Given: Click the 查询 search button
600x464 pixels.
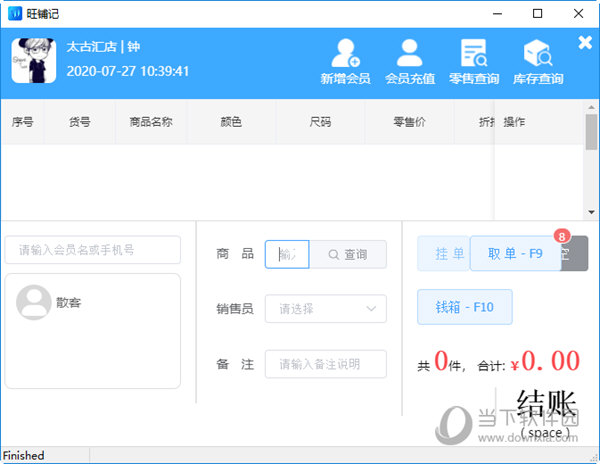Looking at the screenshot, I should tap(348, 254).
